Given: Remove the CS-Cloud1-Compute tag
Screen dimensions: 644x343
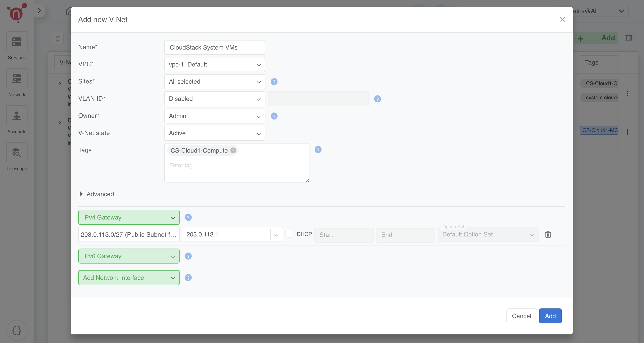Looking at the screenshot, I should click(x=233, y=150).
